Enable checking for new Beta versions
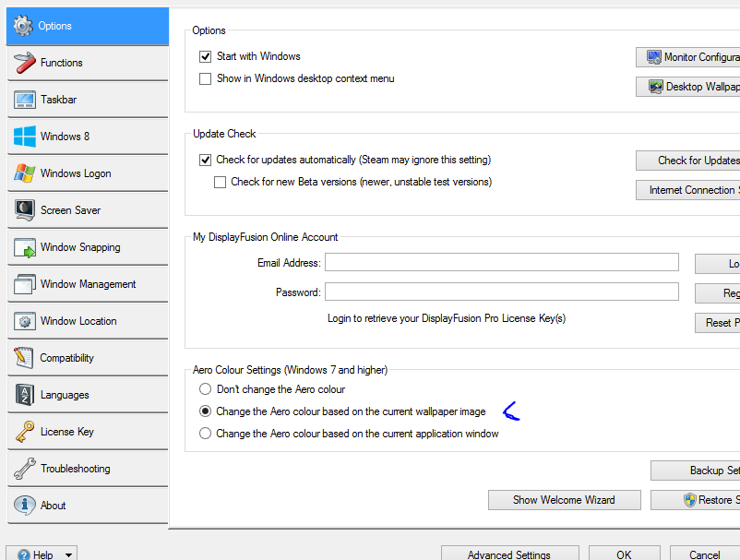The height and width of the screenshot is (560, 740). 221,183
